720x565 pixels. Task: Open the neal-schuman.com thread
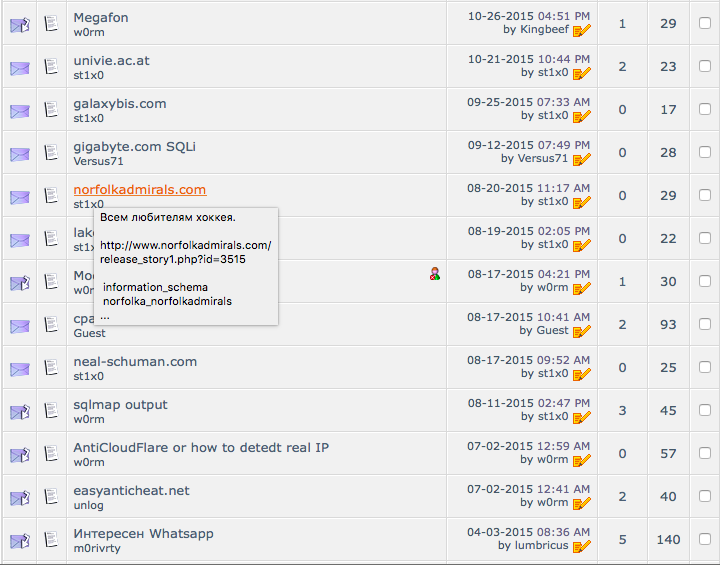point(135,362)
